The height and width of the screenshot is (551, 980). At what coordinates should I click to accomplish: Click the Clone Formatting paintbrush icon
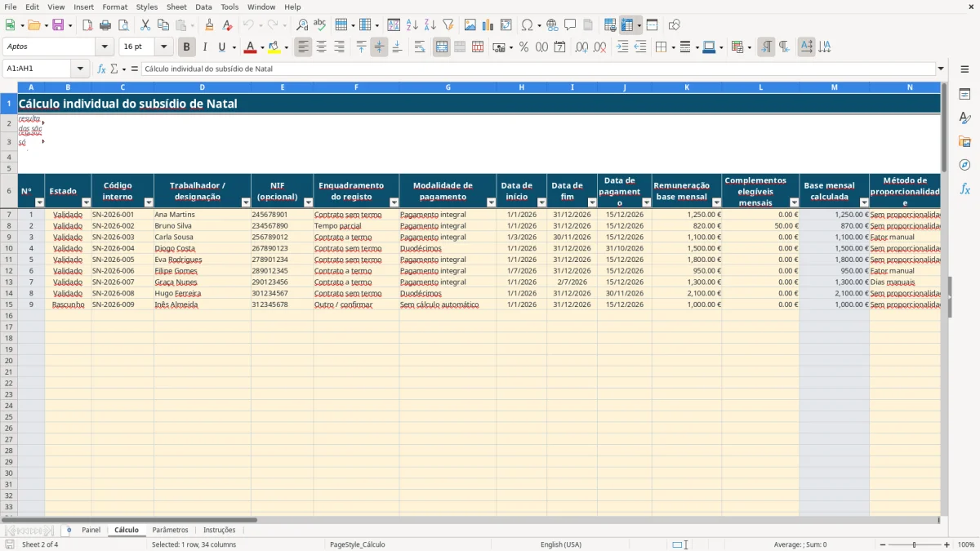(209, 25)
